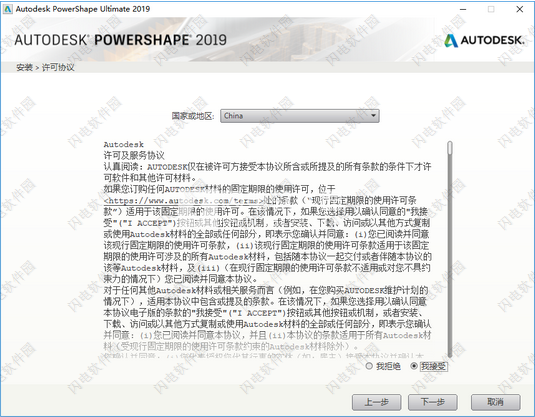Viewport: 535px width, 417px height.
Task: Click the 国家或地区 label
Action: click(x=193, y=116)
